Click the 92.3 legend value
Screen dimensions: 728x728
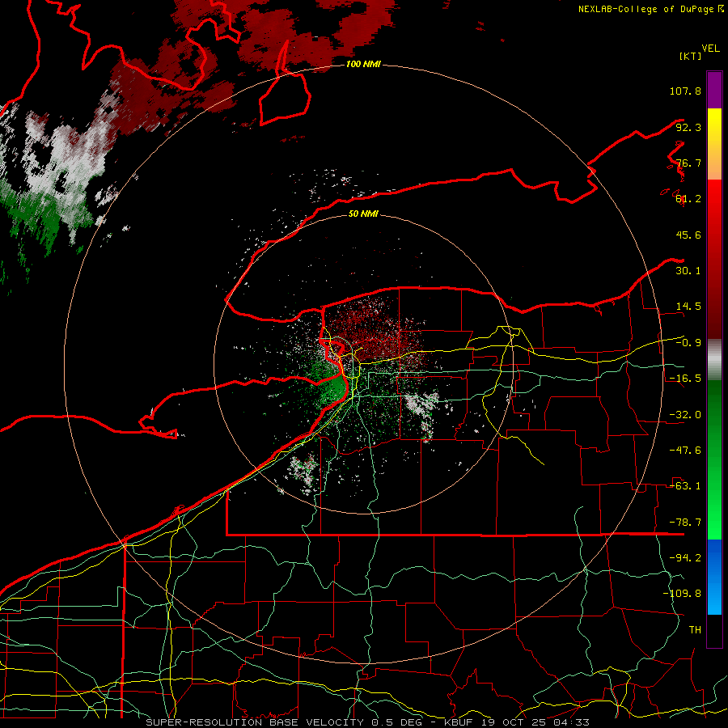pos(688,127)
